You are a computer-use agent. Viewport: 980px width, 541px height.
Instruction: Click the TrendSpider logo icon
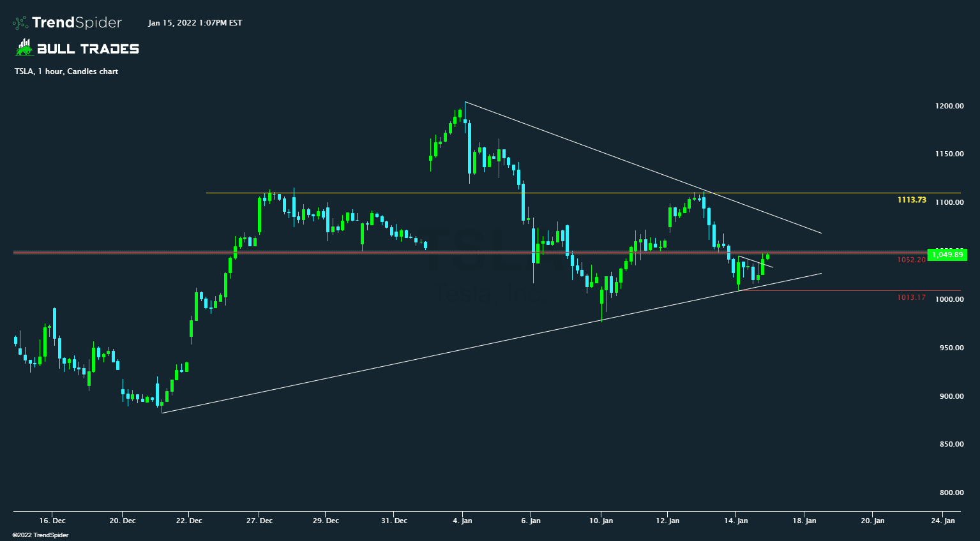21,22
